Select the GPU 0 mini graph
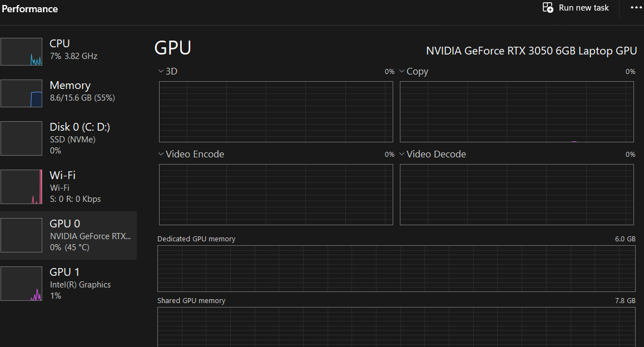644x347 pixels. point(21,235)
